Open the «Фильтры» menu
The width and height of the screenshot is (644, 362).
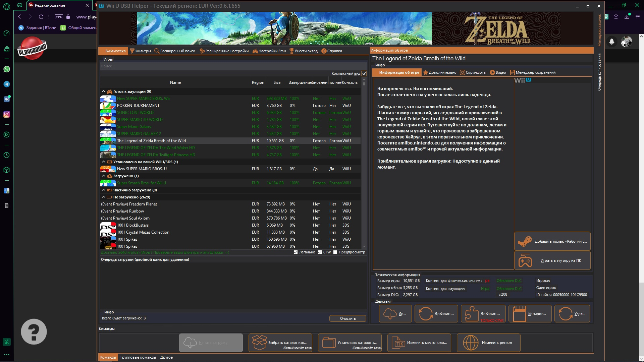coord(140,51)
